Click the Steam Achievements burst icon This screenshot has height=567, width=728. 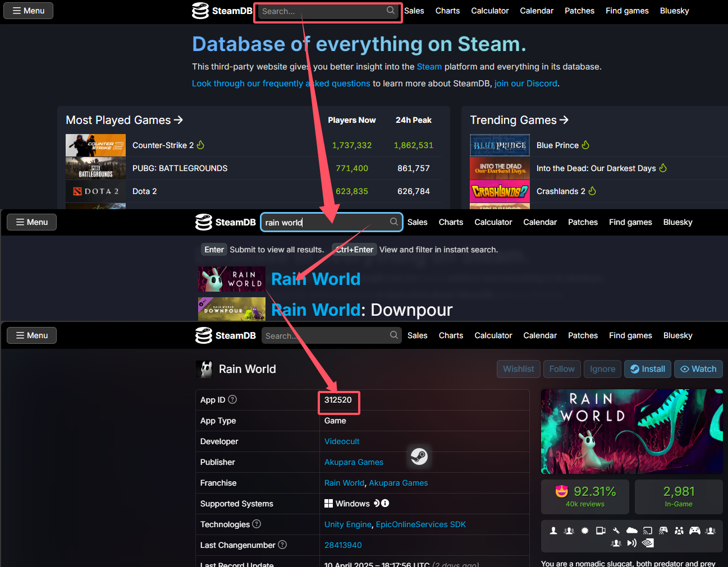point(585,531)
